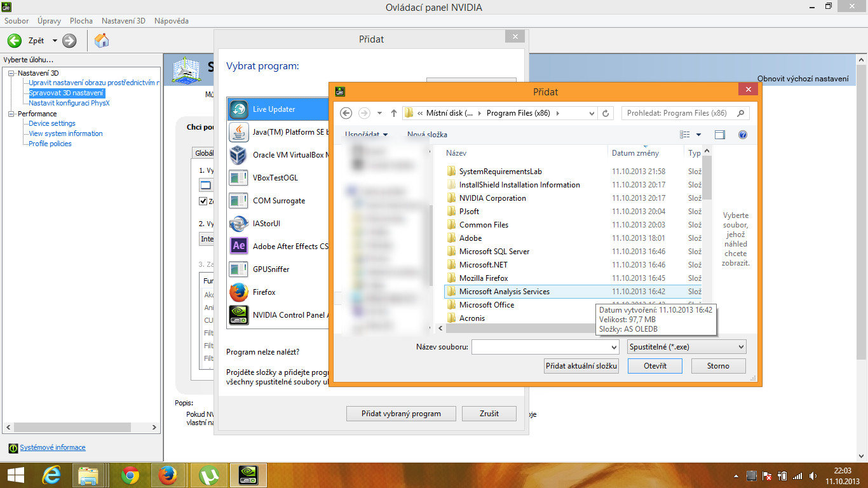Choose the IAStorUI program icon
Viewport: 868px width, 488px height.
click(x=239, y=224)
